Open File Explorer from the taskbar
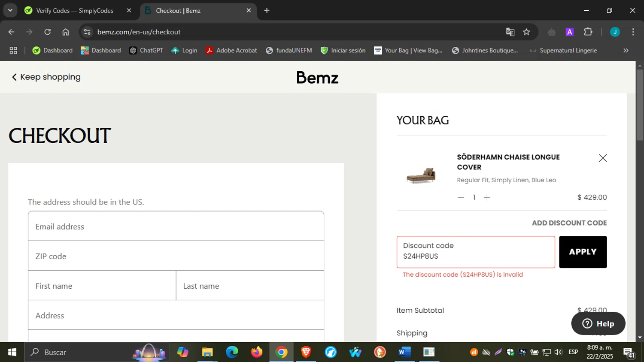This screenshot has height=362, width=644. coord(207,352)
